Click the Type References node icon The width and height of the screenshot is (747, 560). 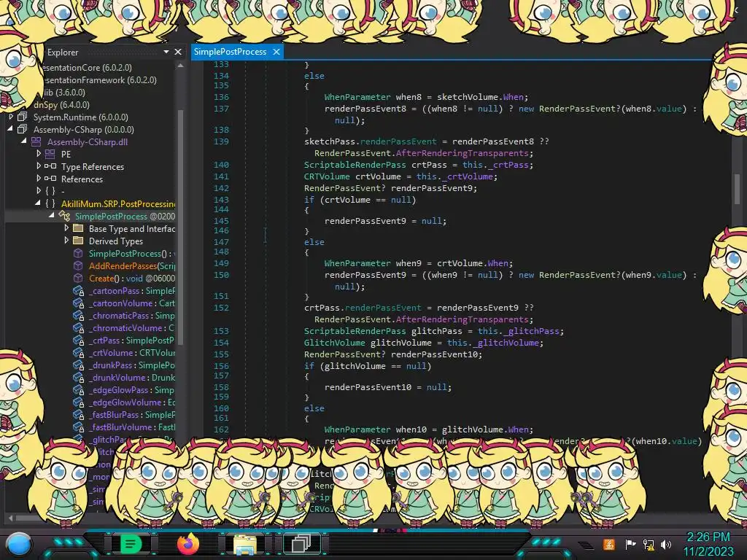pyautogui.click(x=50, y=166)
